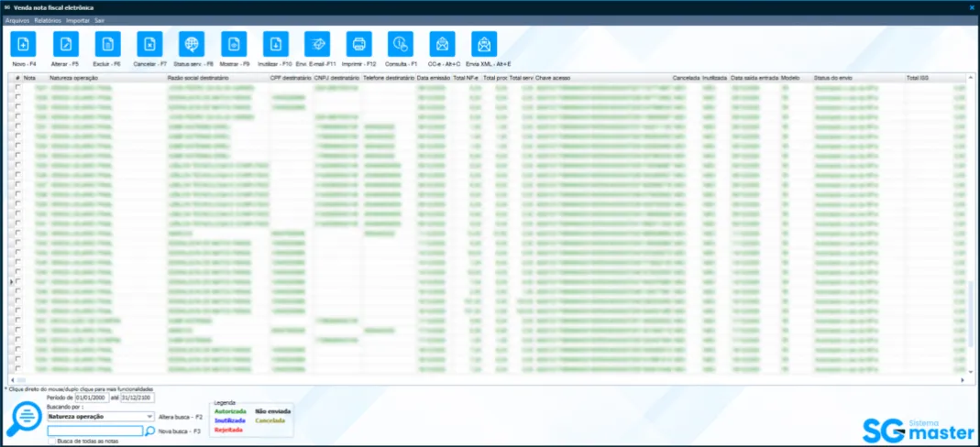
Task: Click the small magnifier beside the search box
Action: click(150, 431)
